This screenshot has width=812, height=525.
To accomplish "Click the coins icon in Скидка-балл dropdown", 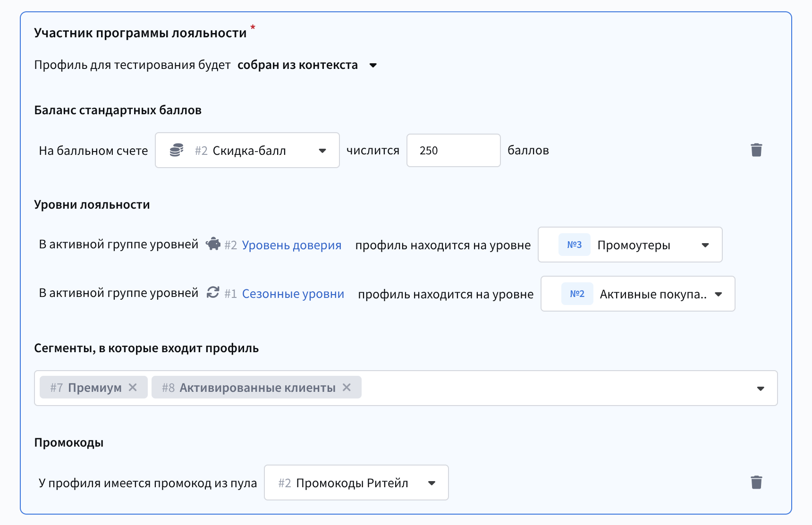I will (176, 150).
